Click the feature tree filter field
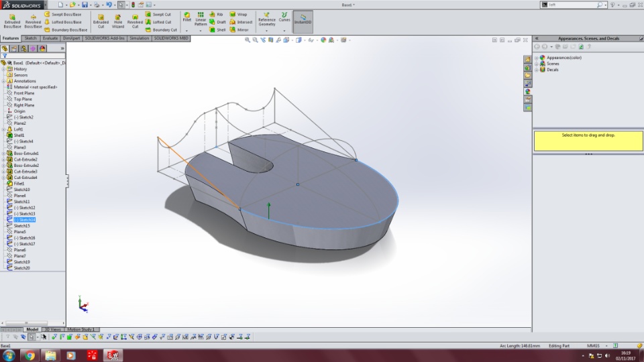Screen dimensions: 644x362 click(33, 56)
